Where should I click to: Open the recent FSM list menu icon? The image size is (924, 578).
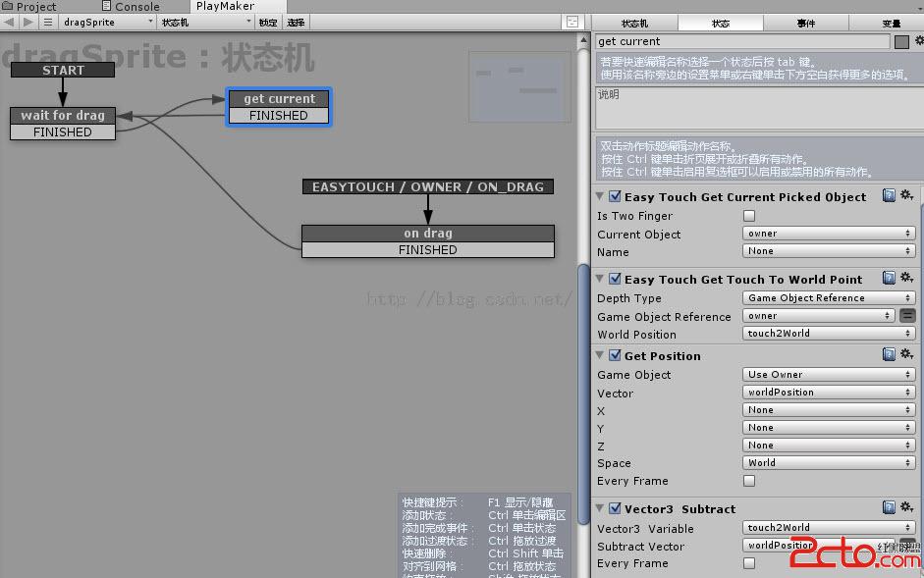point(48,23)
